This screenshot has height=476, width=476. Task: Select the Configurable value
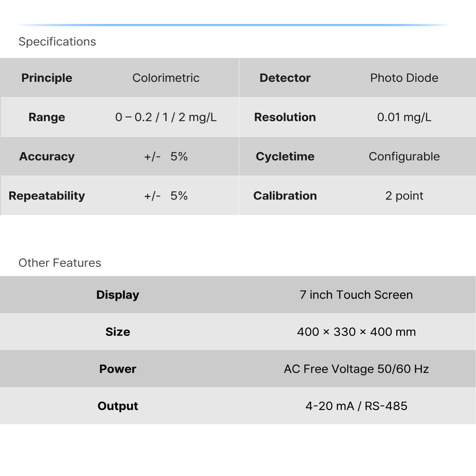pos(404,156)
